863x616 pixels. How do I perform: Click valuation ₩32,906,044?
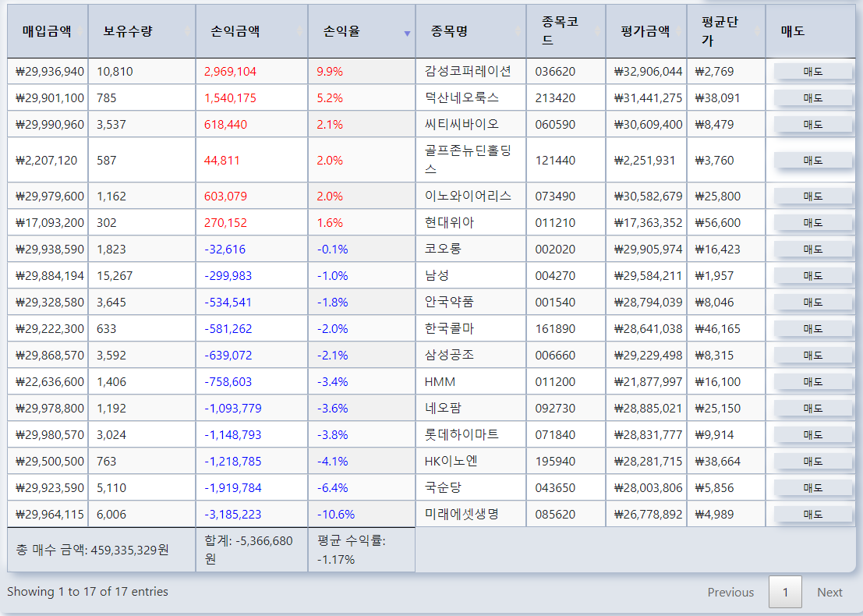648,72
